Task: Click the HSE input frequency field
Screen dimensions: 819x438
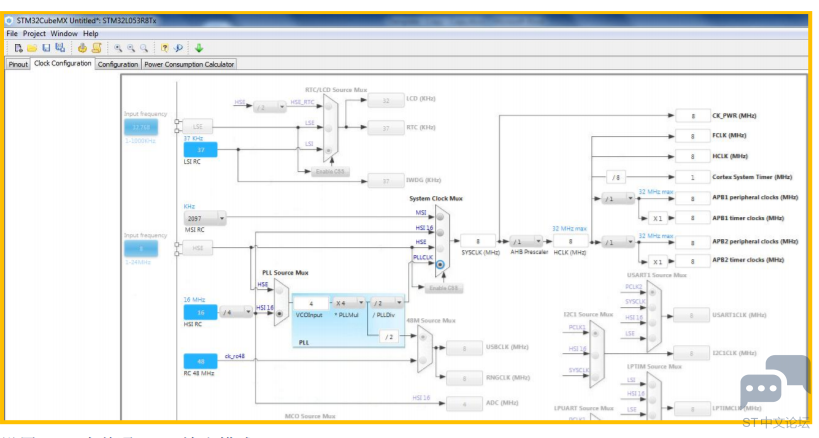Action: (x=141, y=248)
